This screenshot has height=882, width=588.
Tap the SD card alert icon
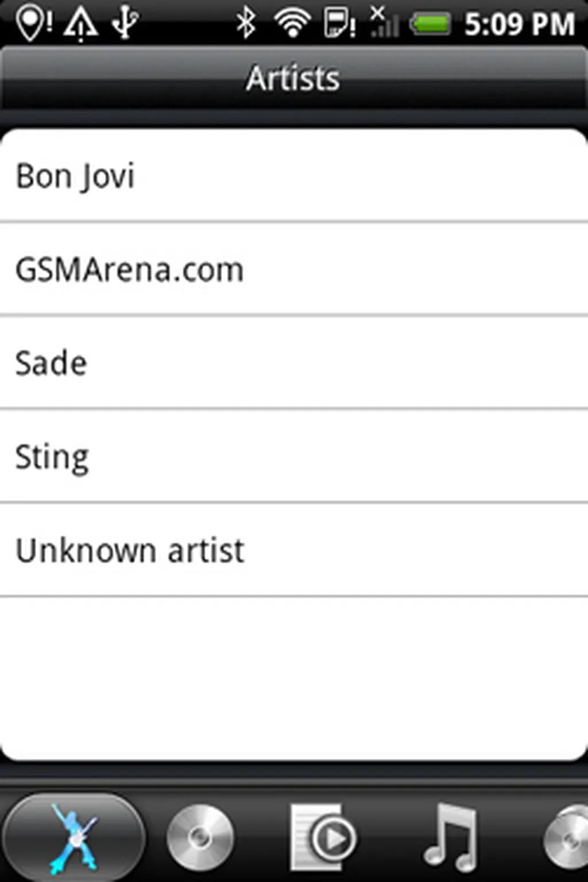(x=339, y=23)
